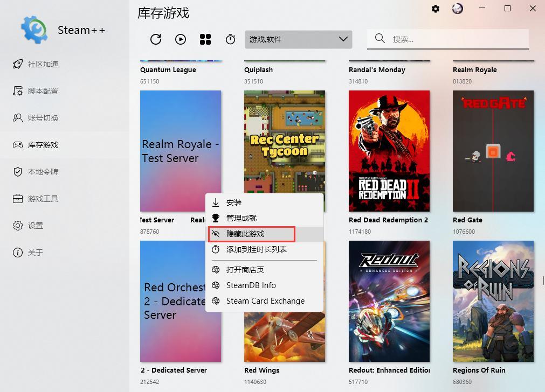Click Redout: Enhanced Edition title text
545x392 pixels.
pos(389,370)
